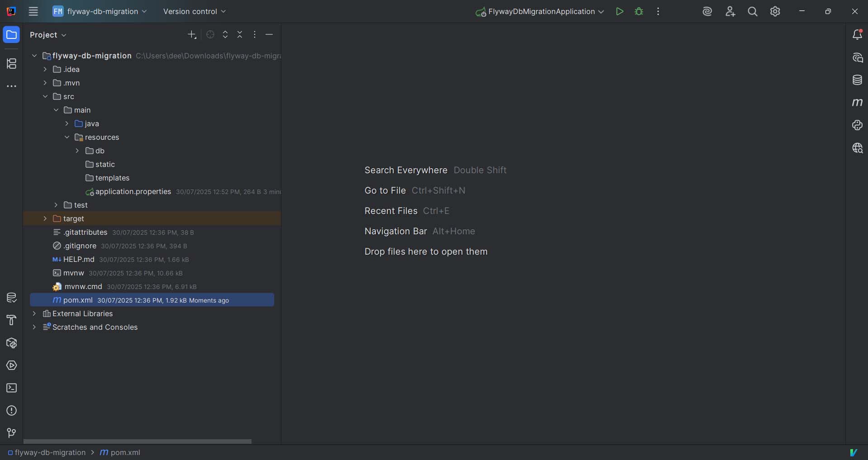Expand the .mvn folder
The height and width of the screenshot is (460, 868).
[x=45, y=83]
